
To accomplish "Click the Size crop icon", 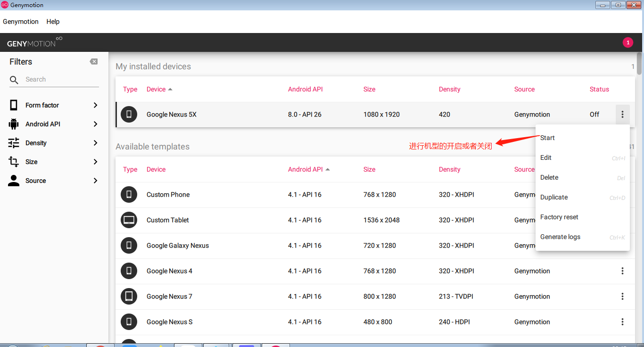I will point(14,162).
